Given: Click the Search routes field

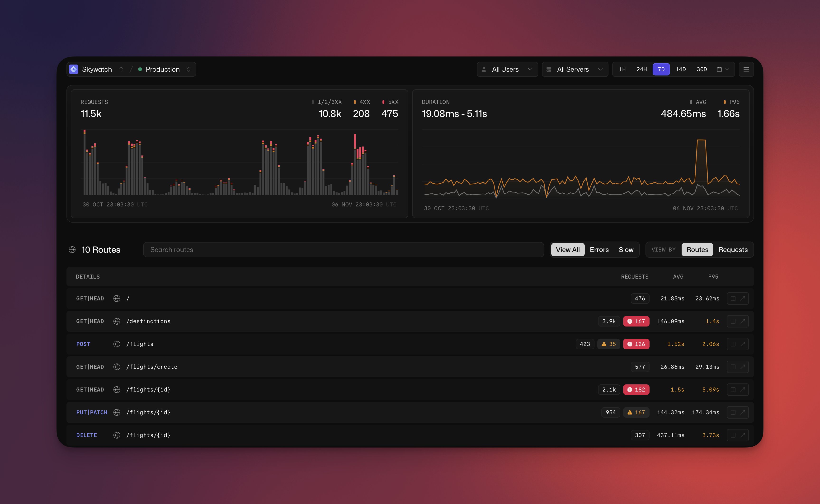Looking at the screenshot, I should tap(343, 250).
